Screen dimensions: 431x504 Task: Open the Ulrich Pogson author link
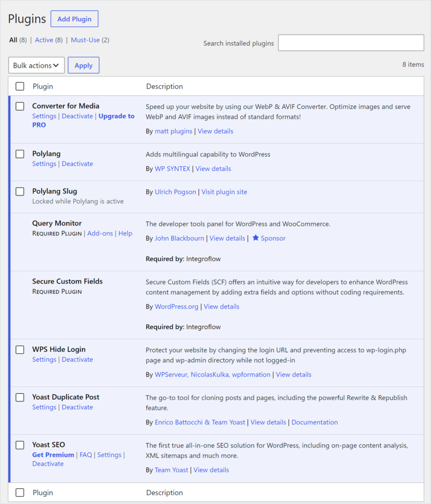175,192
